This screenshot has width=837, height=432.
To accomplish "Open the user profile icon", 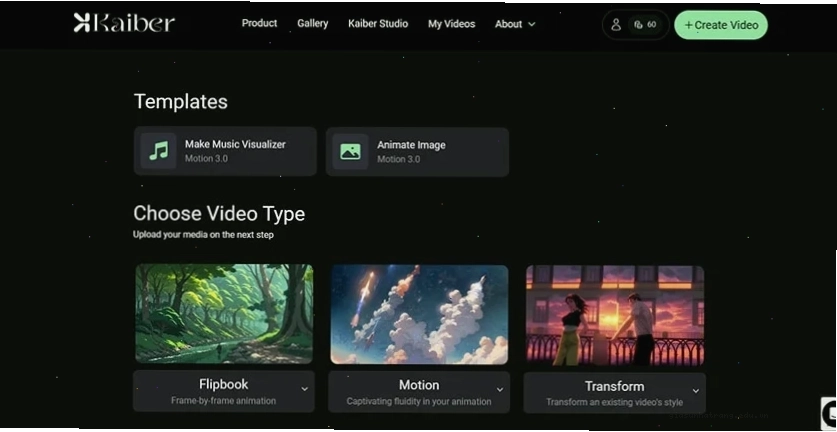I will [x=615, y=25].
